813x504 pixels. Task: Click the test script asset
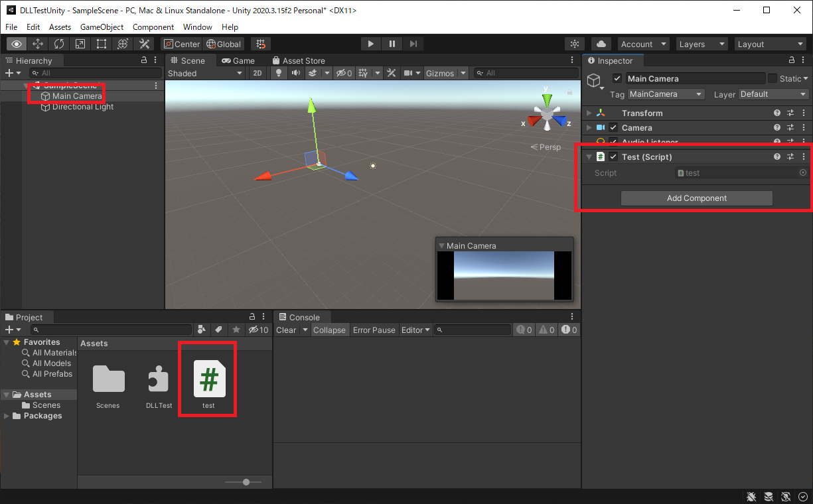(x=209, y=385)
